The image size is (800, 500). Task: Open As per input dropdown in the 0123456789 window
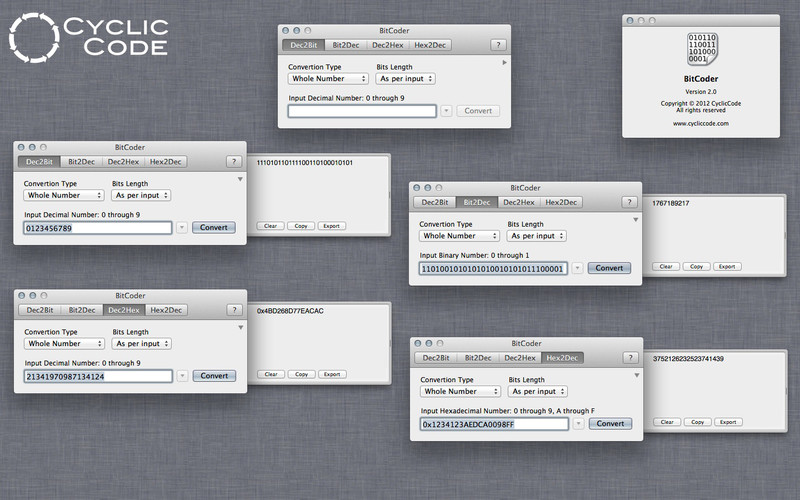coord(141,195)
